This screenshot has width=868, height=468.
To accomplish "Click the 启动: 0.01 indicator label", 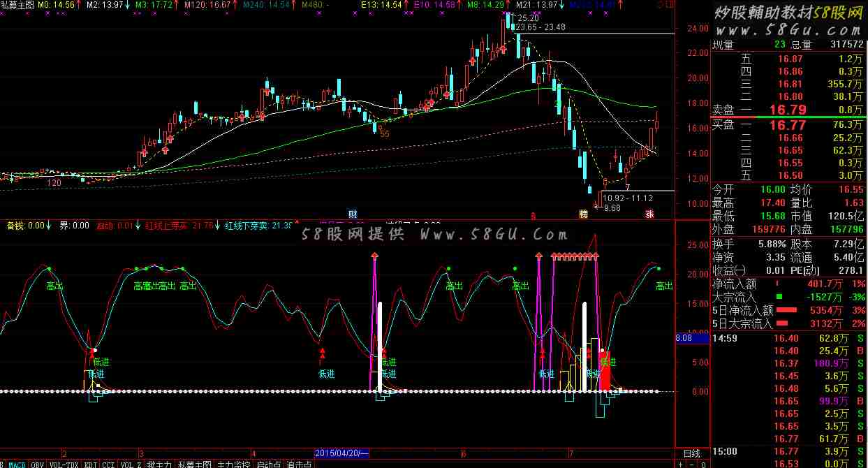I will (114, 226).
